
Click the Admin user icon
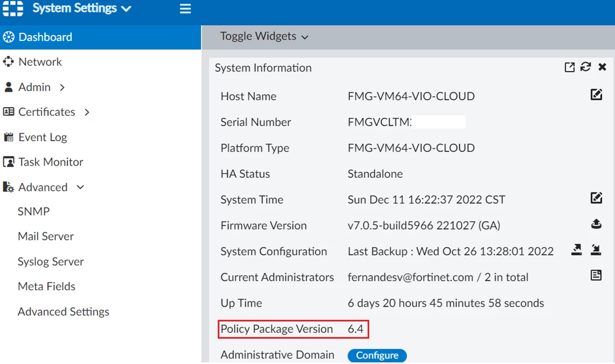click(x=8, y=87)
